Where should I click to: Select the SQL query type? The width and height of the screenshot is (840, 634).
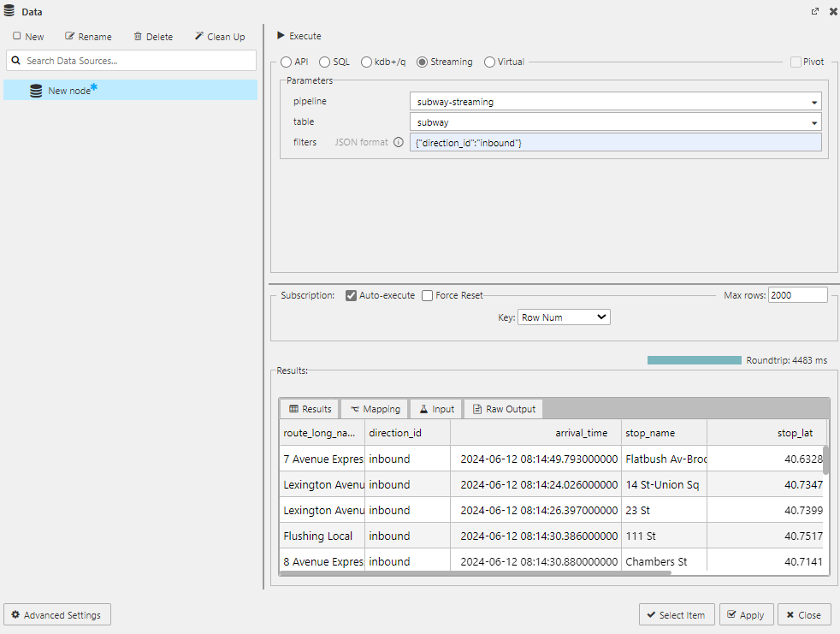tap(323, 61)
